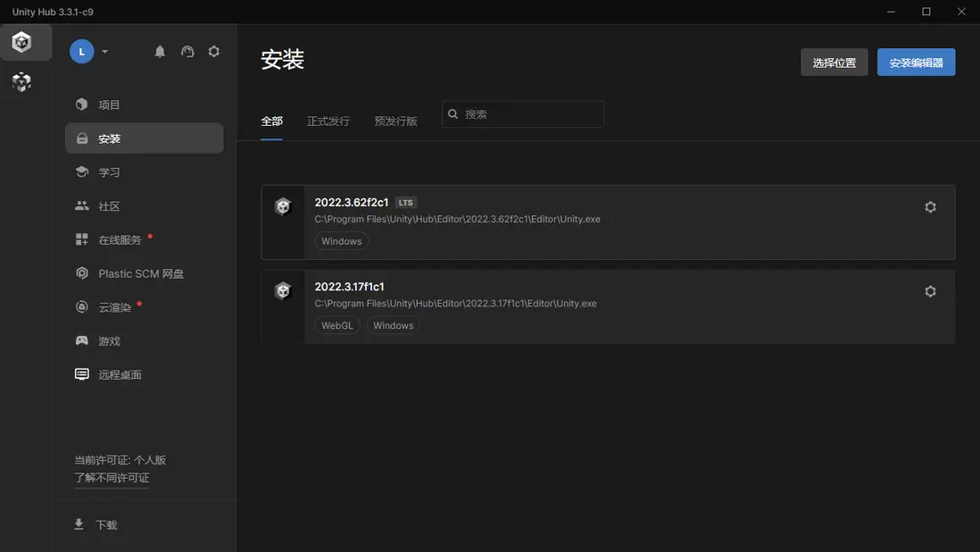
Task: Click the 2022.3.62f2c1 version title
Action: click(x=352, y=202)
